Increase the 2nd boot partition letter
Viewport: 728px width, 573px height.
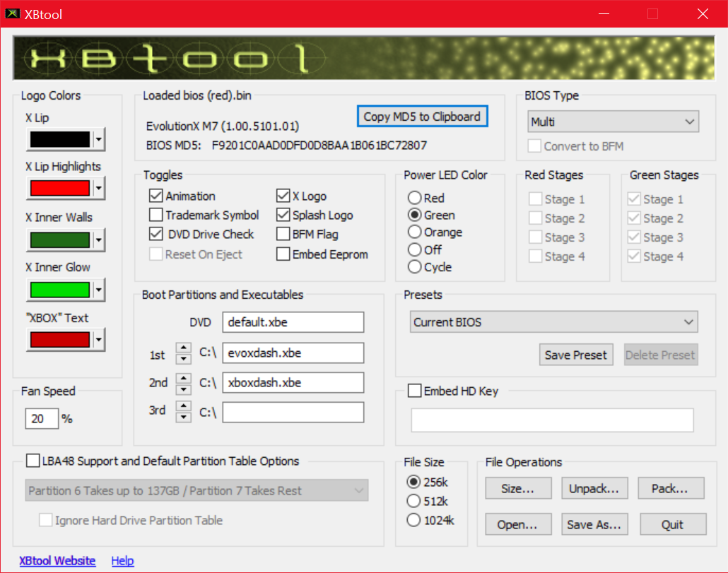pyautogui.click(x=184, y=378)
